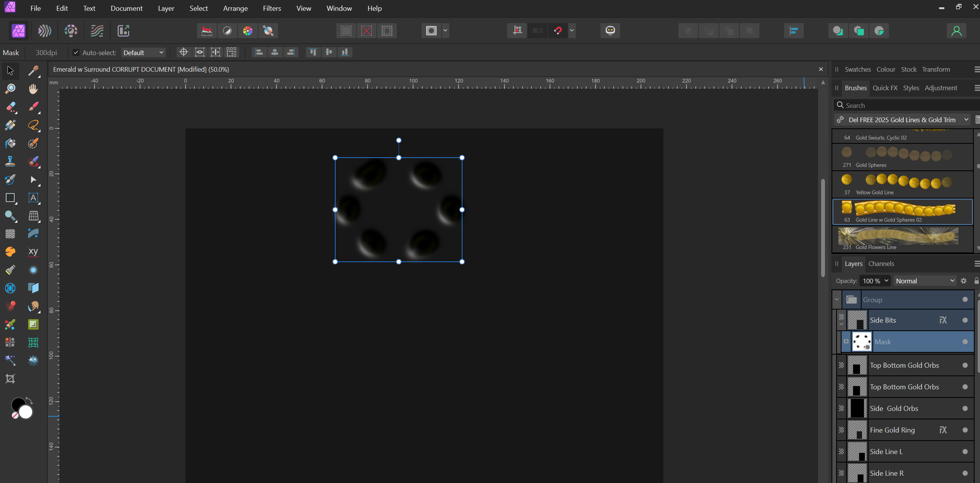Click the Export Persona icon
This screenshot has width=980, height=483.
click(x=123, y=31)
